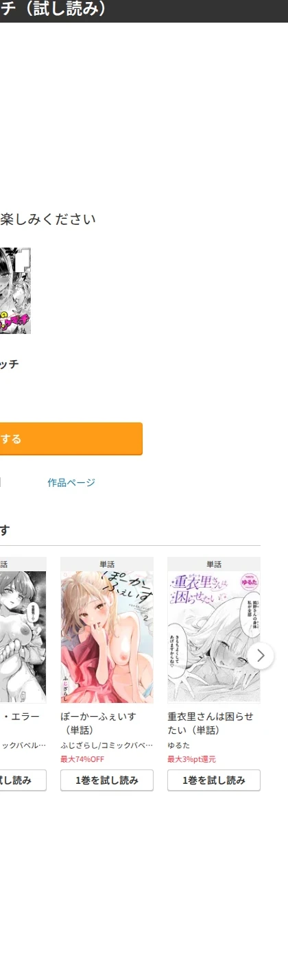Click the author name ゆるた
The height and width of the screenshot is (980, 288).
179,745
